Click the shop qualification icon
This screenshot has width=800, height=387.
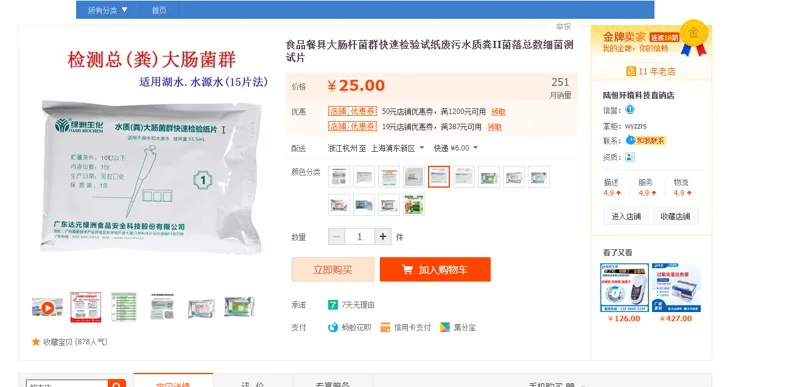point(630,157)
